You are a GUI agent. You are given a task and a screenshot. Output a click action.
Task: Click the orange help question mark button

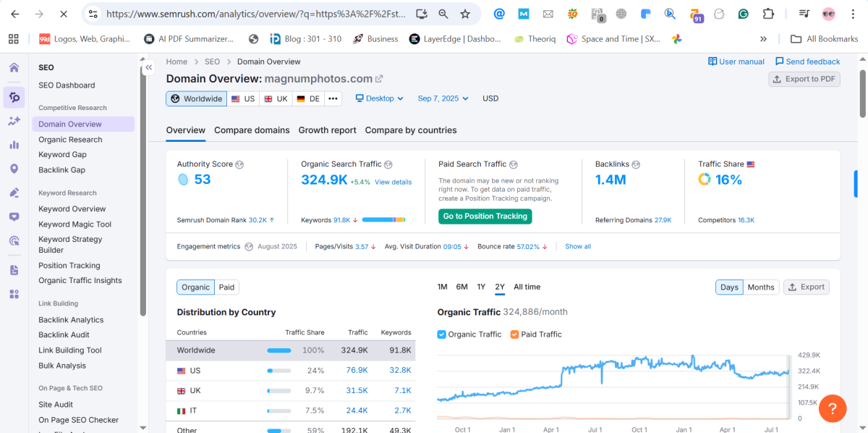click(832, 408)
